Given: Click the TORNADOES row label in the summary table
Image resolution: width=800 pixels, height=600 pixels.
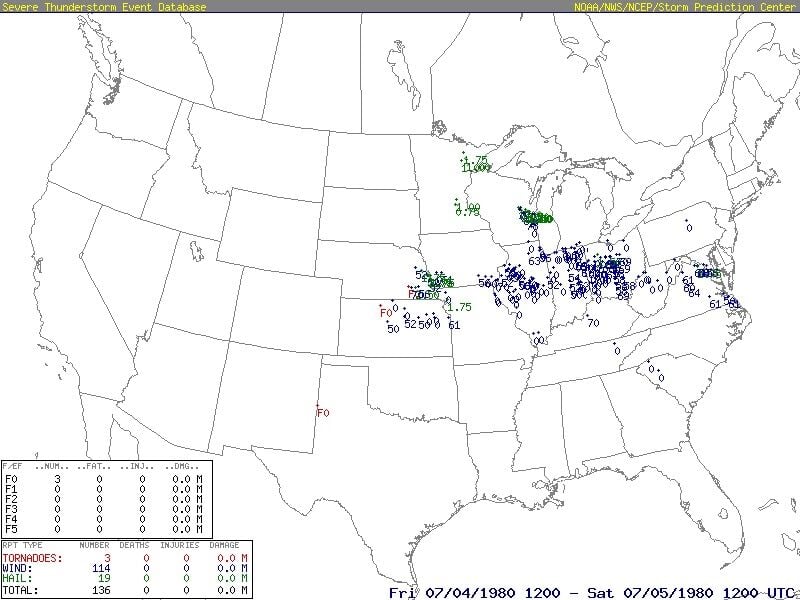Looking at the screenshot, I should tap(34, 556).
